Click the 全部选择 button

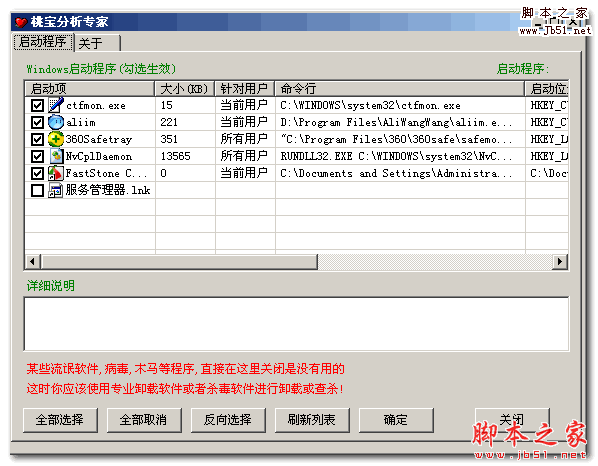(60, 420)
